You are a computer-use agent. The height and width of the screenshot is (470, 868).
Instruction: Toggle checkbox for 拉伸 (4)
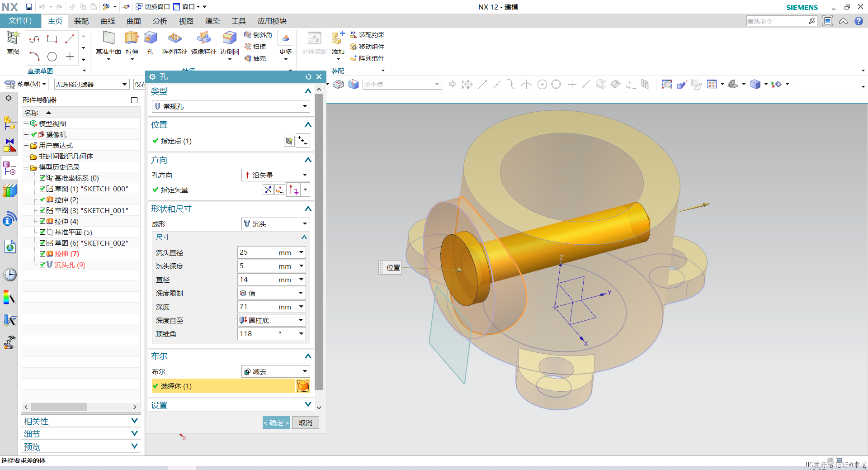pos(42,221)
